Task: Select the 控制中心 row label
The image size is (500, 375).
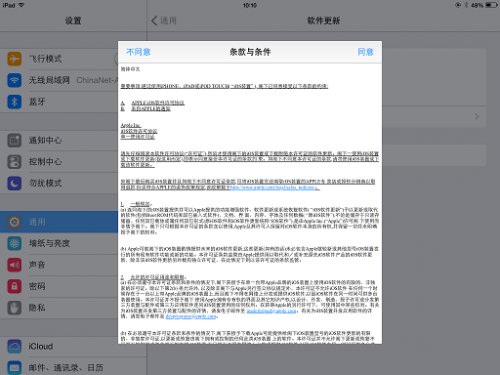Action: pos(45,162)
